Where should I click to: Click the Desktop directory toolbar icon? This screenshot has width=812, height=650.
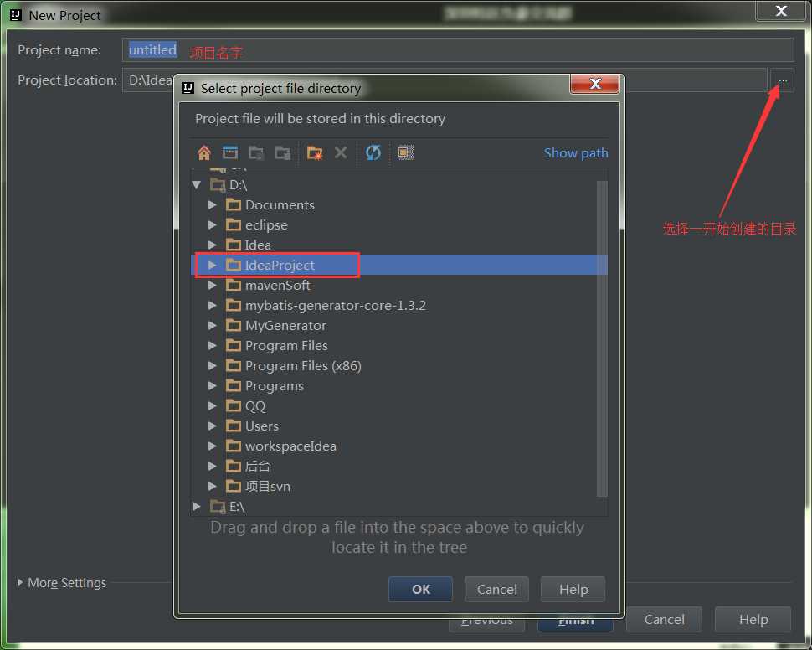click(x=230, y=153)
